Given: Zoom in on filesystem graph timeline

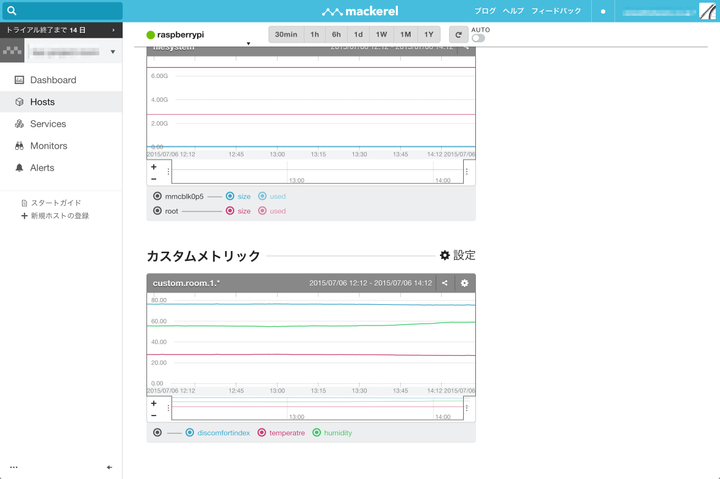Looking at the screenshot, I should [154, 167].
